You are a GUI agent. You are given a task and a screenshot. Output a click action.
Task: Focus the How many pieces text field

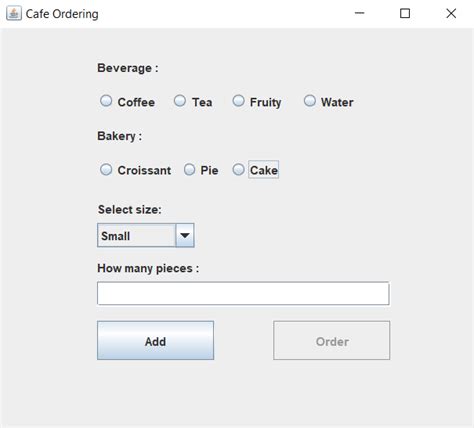point(243,293)
